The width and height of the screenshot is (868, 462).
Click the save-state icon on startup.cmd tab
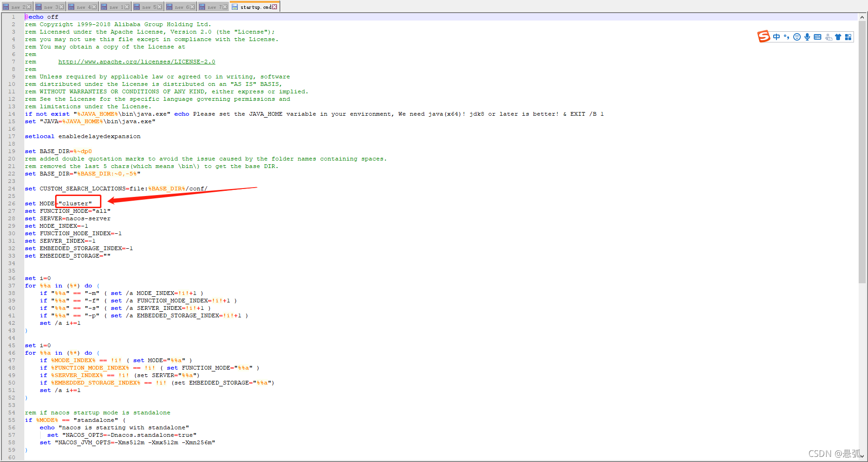[x=235, y=7]
